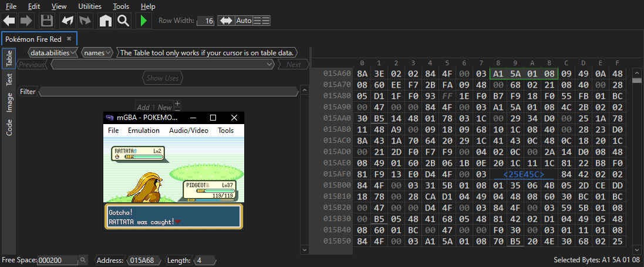
Task: Close the Pokémon Fire Red tab
Action: [69, 38]
